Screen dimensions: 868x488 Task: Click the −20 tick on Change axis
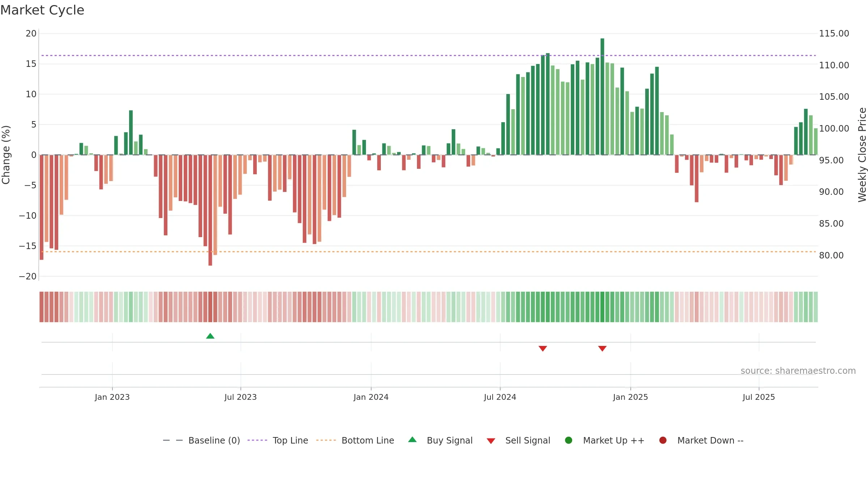click(x=28, y=277)
